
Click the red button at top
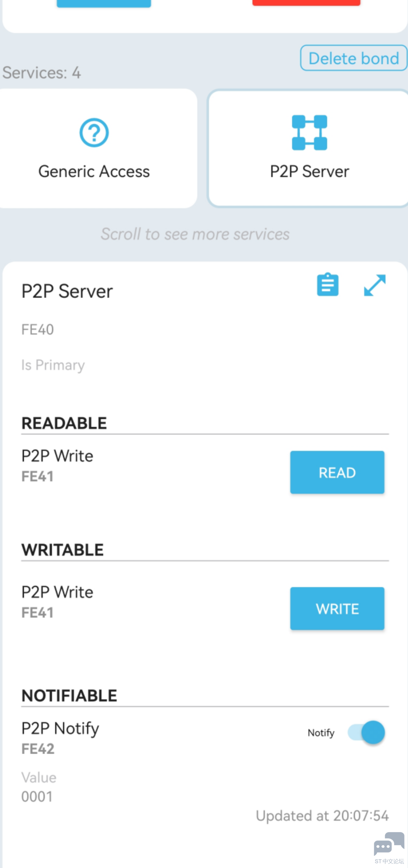pos(306,3)
